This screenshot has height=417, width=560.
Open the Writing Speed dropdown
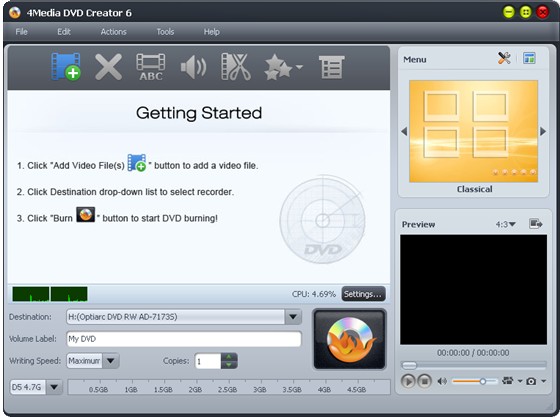point(111,361)
